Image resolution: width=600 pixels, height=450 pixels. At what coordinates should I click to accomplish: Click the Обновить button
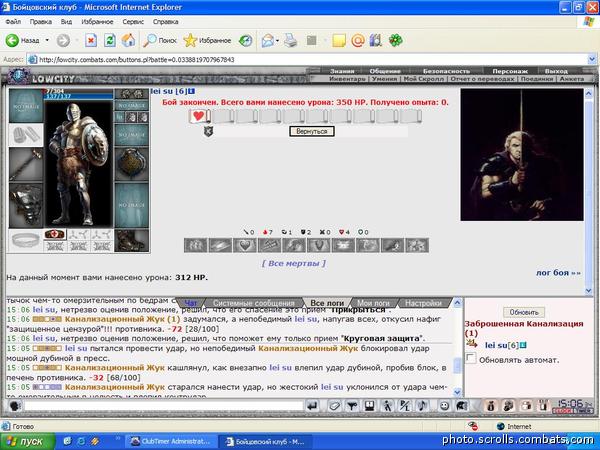click(x=524, y=312)
